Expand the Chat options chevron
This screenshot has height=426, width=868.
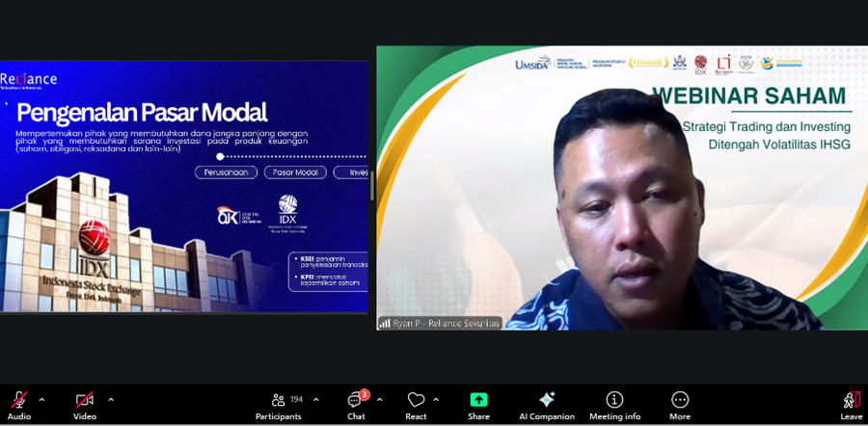[379, 399]
